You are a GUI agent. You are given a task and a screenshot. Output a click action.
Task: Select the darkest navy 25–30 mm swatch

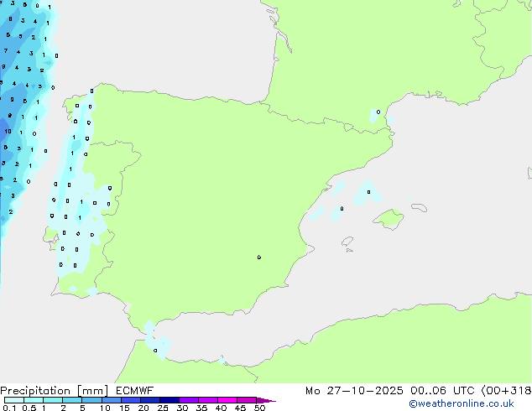170,400
